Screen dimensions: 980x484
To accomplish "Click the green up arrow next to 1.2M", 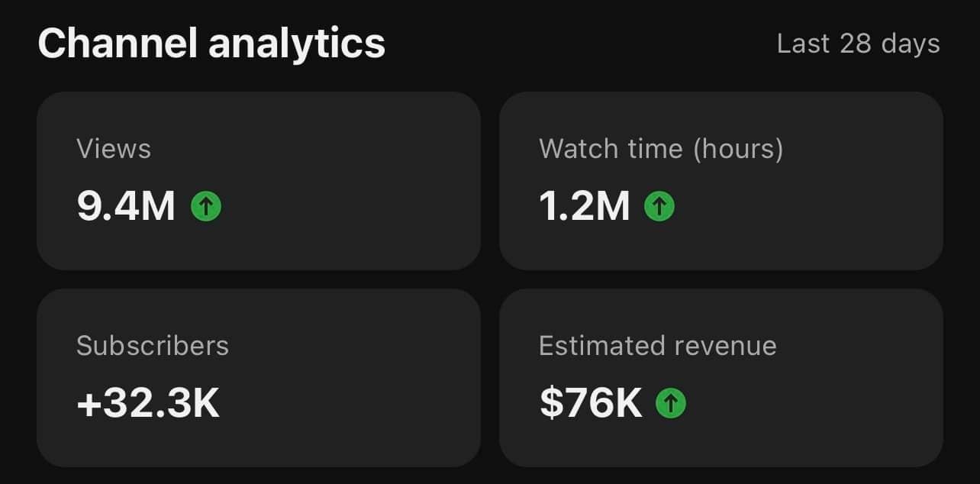I will click(659, 205).
